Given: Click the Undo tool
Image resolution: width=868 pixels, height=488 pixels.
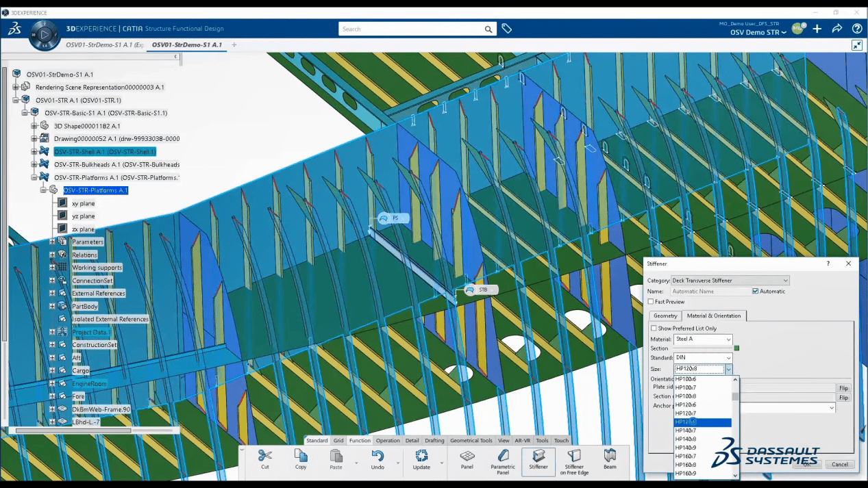Looking at the screenshot, I should click(377, 459).
